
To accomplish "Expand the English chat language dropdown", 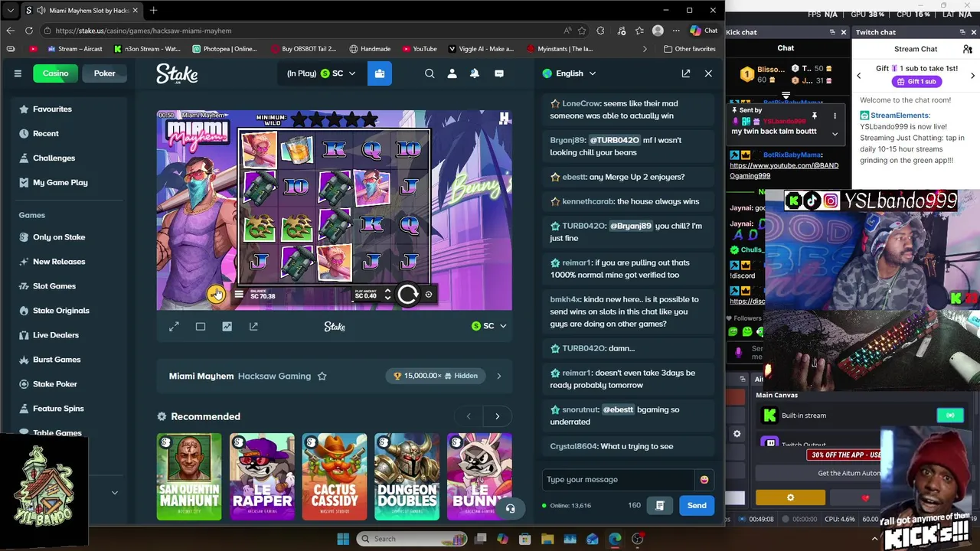I will [569, 73].
